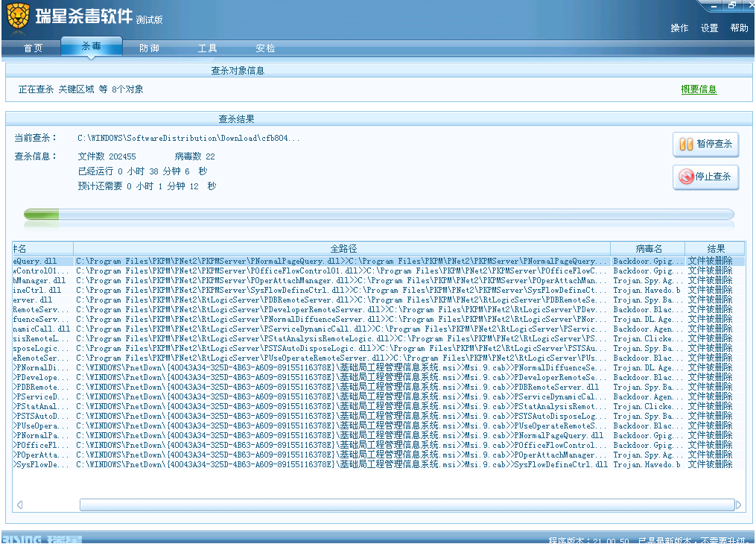
Task: Stop the scan with 停止查杀 button
Action: click(x=706, y=177)
